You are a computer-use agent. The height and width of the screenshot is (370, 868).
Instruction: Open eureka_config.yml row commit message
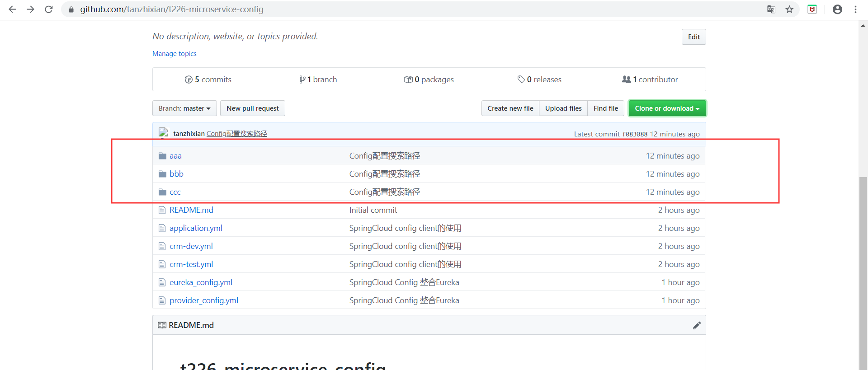404,282
